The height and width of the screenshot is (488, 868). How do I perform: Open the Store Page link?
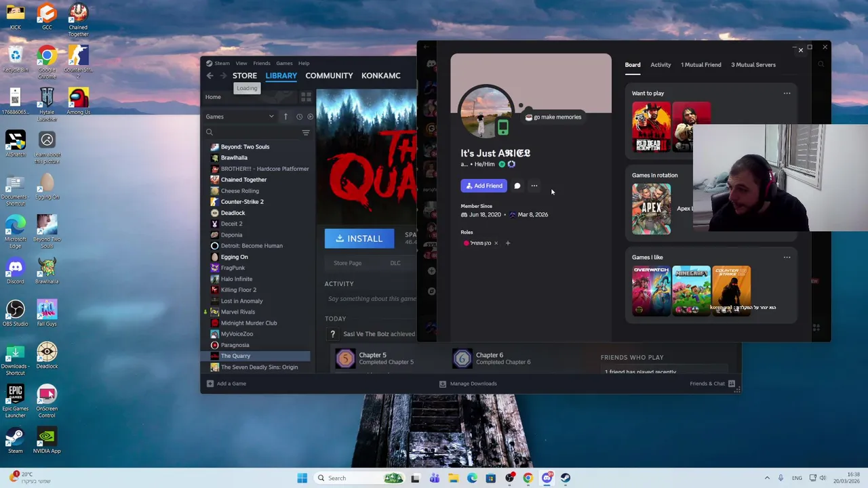pyautogui.click(x=347, y=263)
